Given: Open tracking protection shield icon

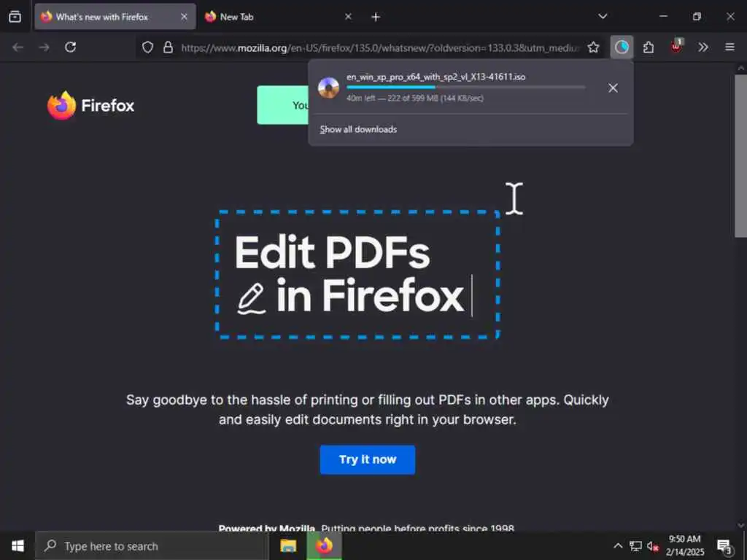Looking at the screenshot, I should point(147,47).
